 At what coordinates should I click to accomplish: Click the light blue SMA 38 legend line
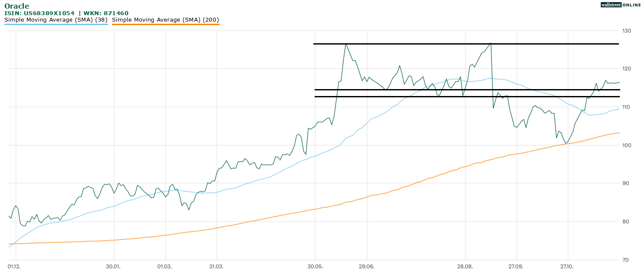(x=56, y=25)
